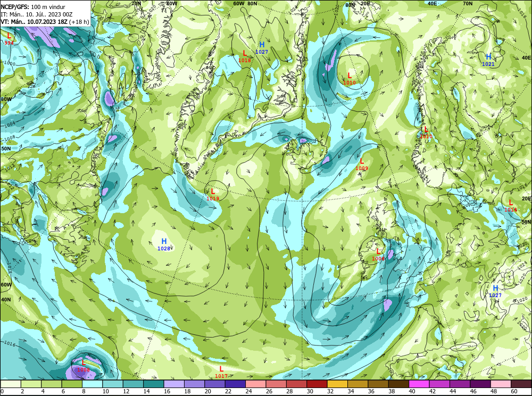Pick the ochre 34–36 legend swatch
The height and width of the screenshot is (396, 532).
358,384
